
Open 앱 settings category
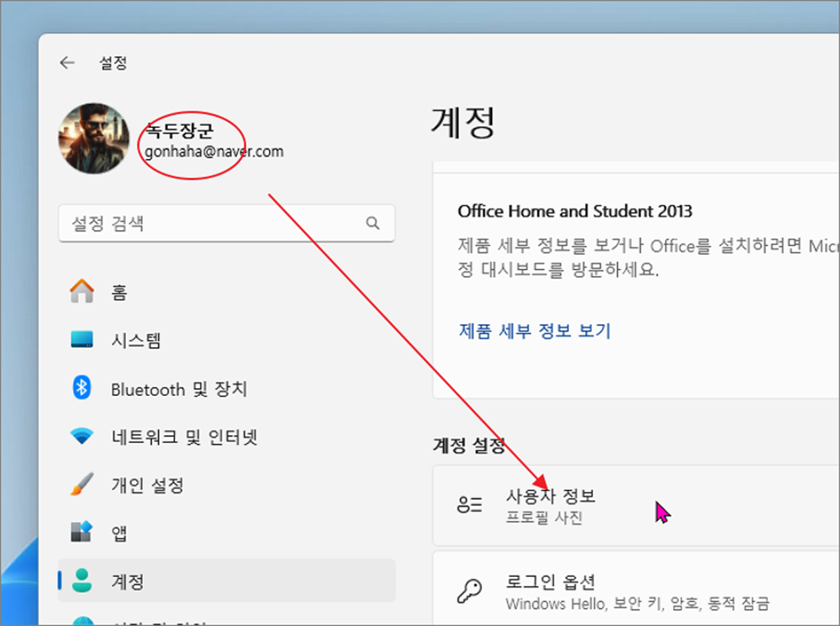(227, 533)
